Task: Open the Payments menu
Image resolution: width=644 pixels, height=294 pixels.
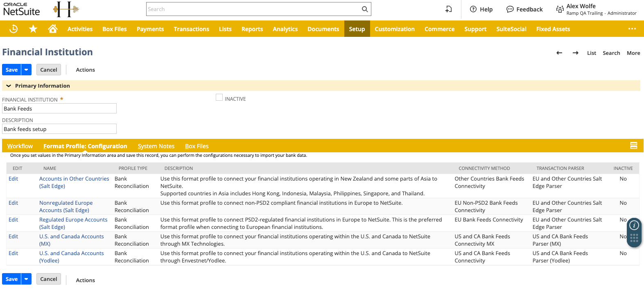Action: pyautogui.click(x=150, y=29)
